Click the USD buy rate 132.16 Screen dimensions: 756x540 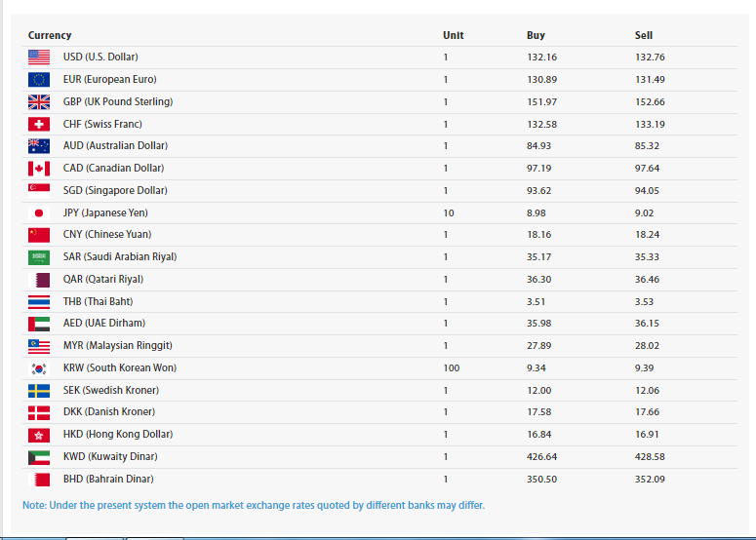click(541, 58)
